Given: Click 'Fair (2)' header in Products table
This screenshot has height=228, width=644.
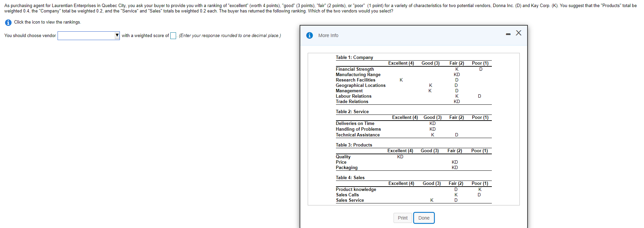Looking at the screenshot, I should (x=455, y=151).
